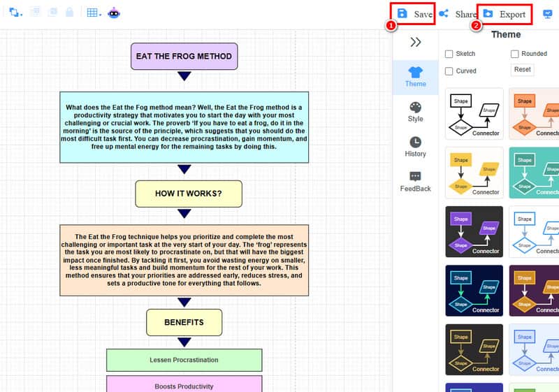Toggle the Curved checkbox

pyautogui.click(x=449, y=71)
